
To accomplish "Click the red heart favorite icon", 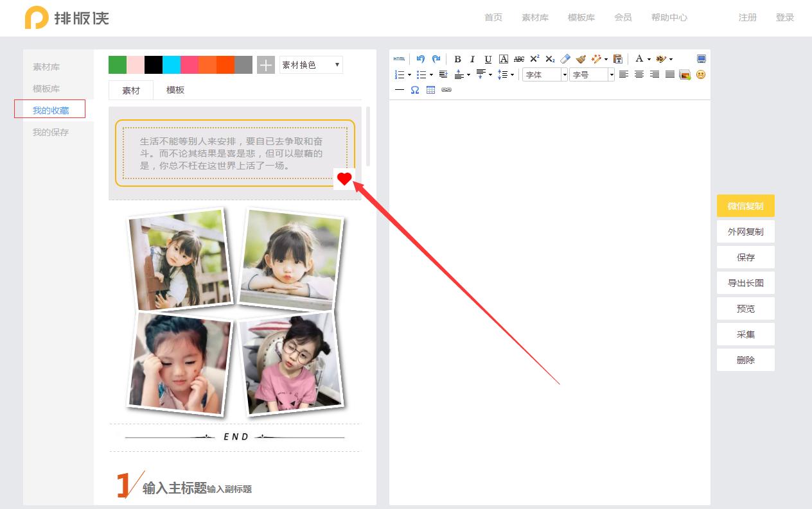I will tap(344, 179).
